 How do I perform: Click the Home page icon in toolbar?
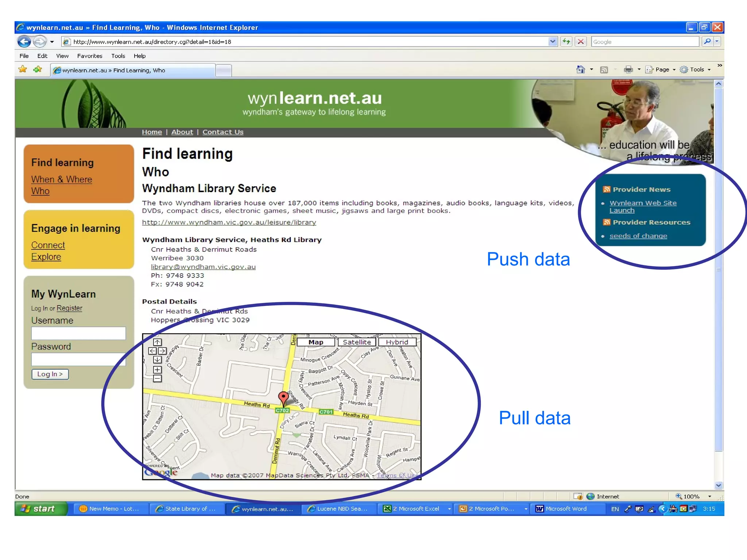click(x=580, y=69)
